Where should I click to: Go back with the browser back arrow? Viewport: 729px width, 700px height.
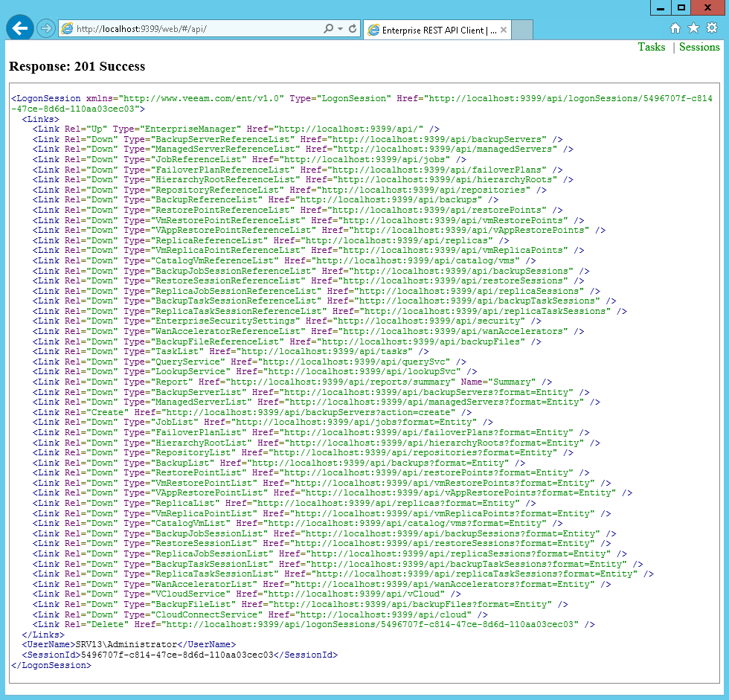(20, 28)
